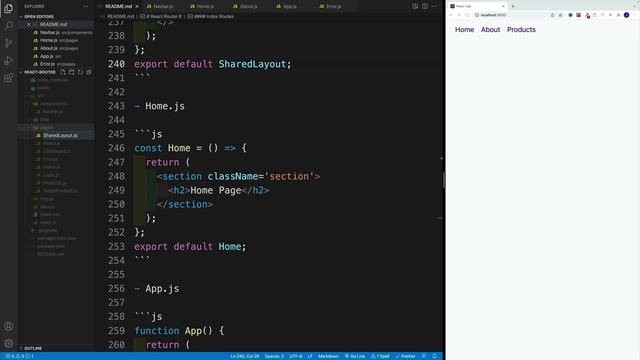640x360 pixels.
Task: Open editor more actions ellipsis
Action: click(x=434, y=7)
